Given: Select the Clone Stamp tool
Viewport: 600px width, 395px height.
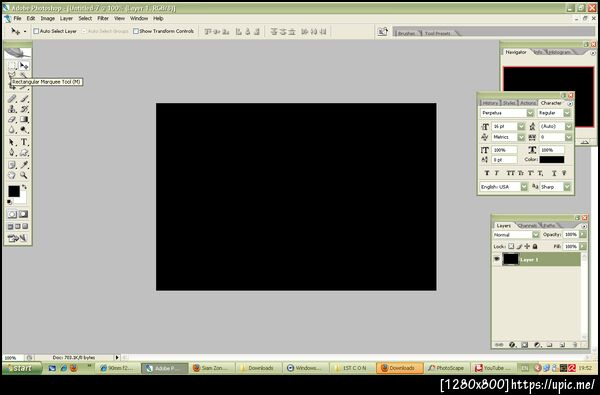Looking at the screenshot, I should tap(12, 109).
